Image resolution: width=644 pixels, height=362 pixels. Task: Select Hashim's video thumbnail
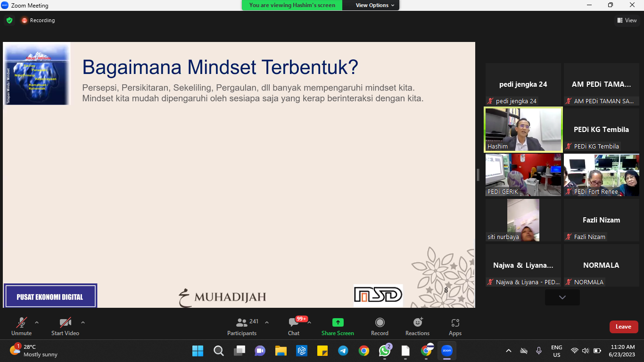pyautogui.click(x=523, y=130)
